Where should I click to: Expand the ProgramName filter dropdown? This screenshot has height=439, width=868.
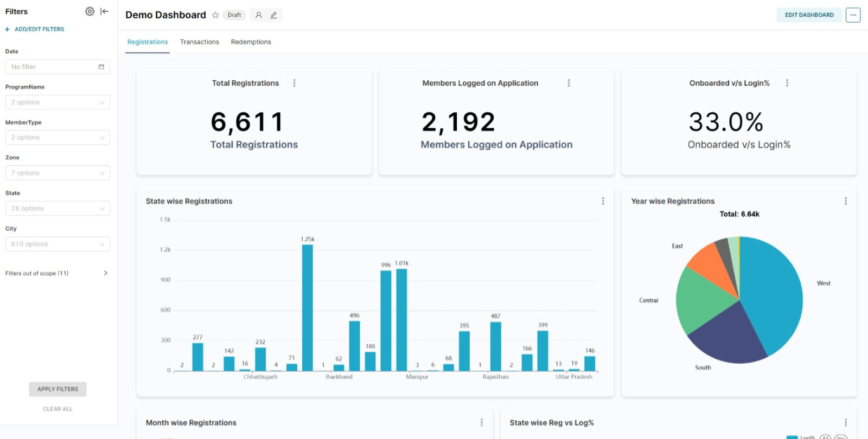click(58, 102)
